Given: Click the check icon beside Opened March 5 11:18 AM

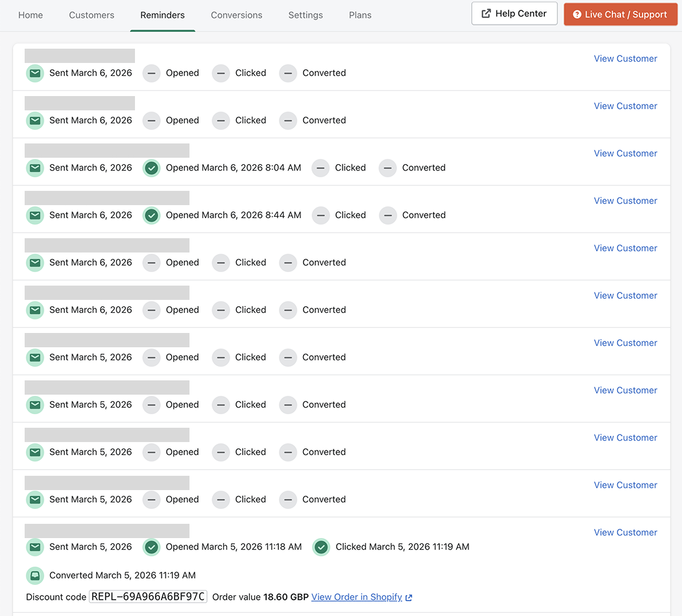Looking at the screenshot, I should point(151,547).
